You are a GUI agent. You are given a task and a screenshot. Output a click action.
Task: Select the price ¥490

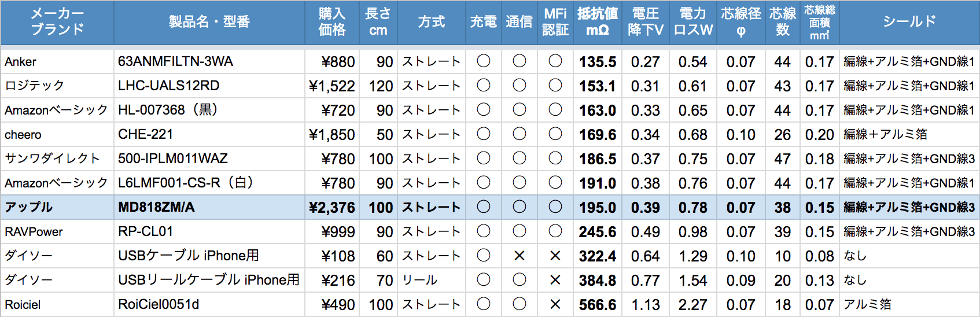point(338,305)
